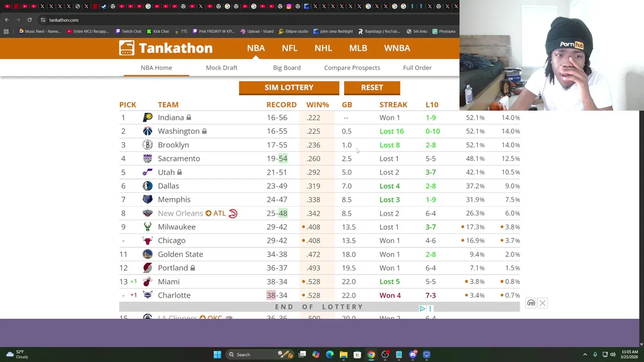Open the Compare Prospects page
This screenshot has height=362, width=644.
(352, 67)
